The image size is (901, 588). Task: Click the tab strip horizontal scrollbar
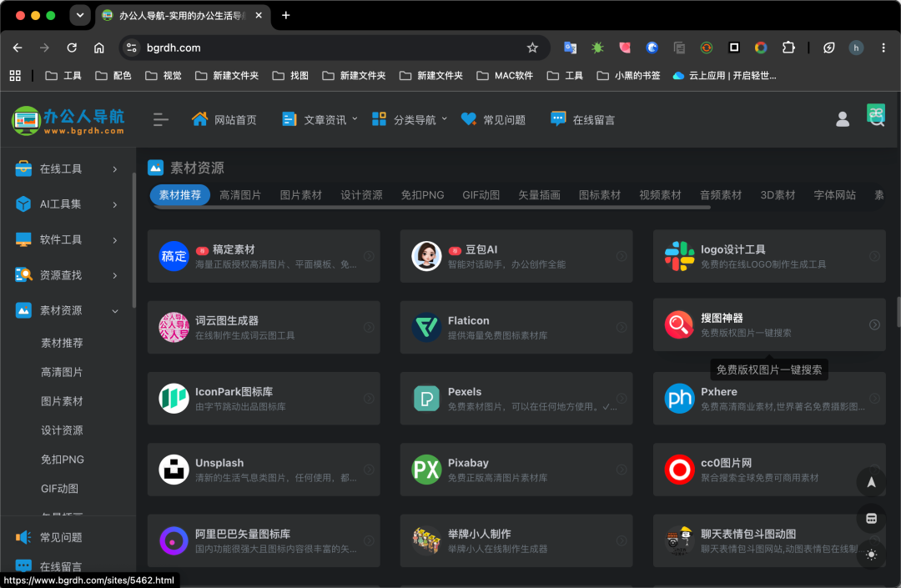(x=431, y=208)
